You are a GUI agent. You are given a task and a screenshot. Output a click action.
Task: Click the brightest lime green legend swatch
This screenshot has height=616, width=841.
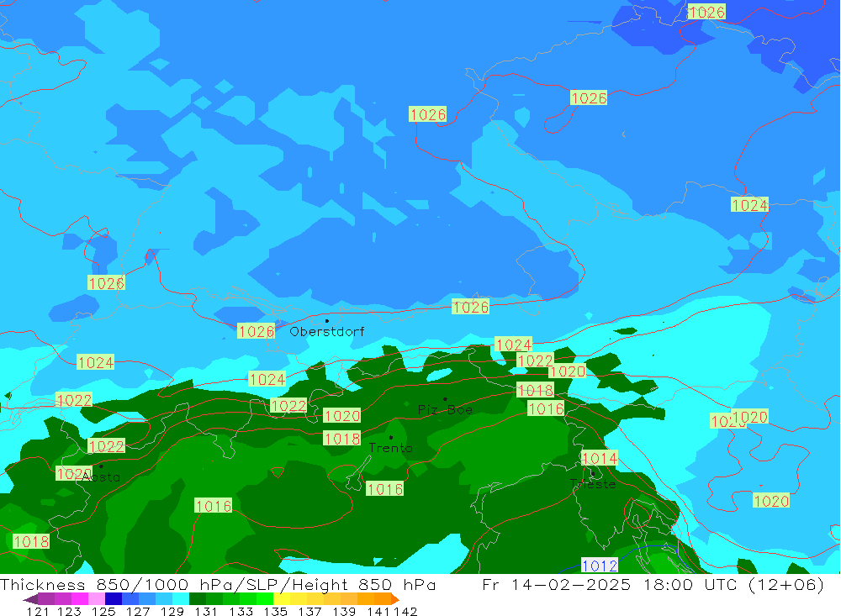pyautogui.click(x=265, y=599)
